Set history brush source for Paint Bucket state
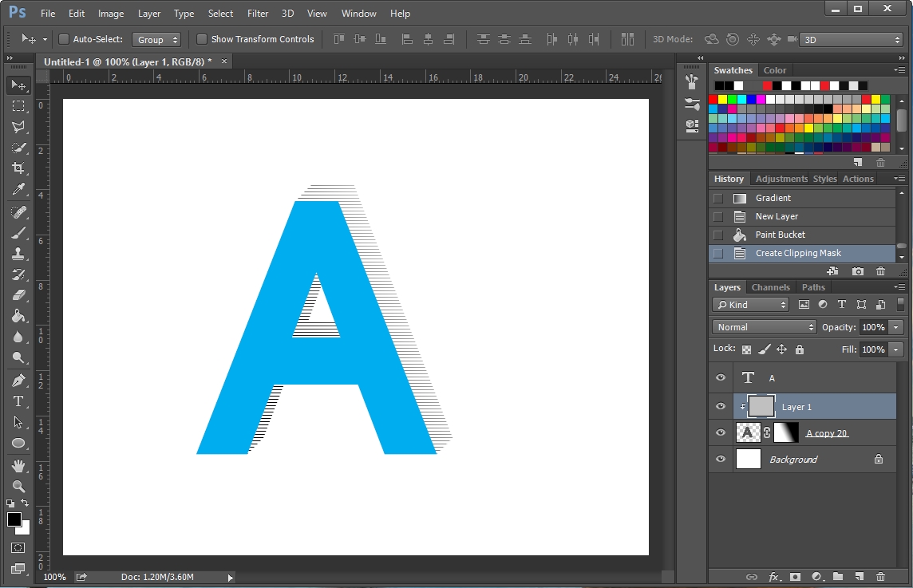This screenshot has height=588, width=913. [718, 235]
